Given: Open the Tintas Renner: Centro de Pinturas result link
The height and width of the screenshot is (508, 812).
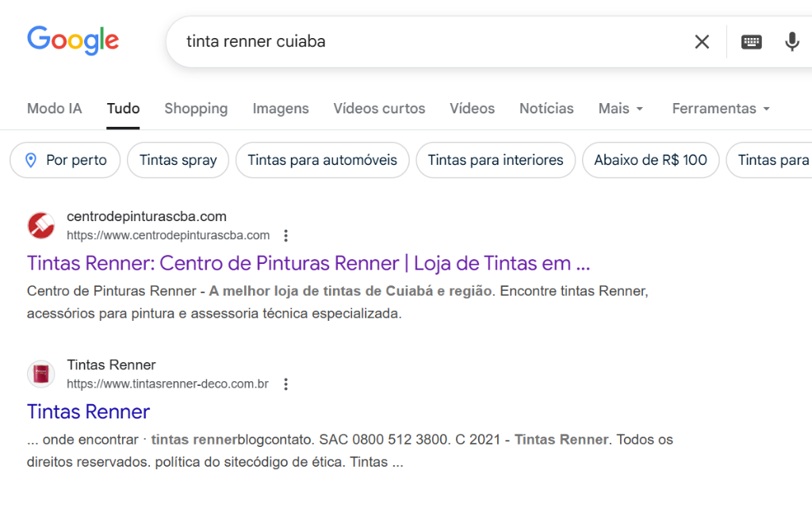Looking at the screenshot, I should (x=306, y=262).
